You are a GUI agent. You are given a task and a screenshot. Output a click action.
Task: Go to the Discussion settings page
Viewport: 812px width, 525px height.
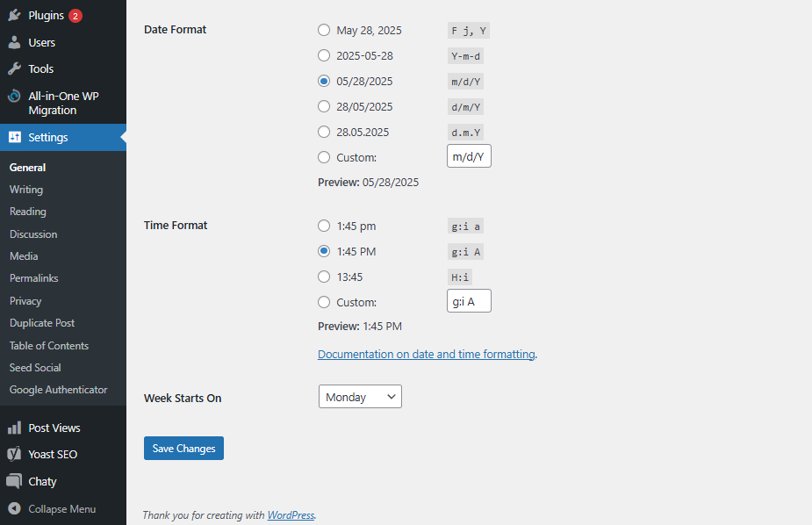(33, 234)
